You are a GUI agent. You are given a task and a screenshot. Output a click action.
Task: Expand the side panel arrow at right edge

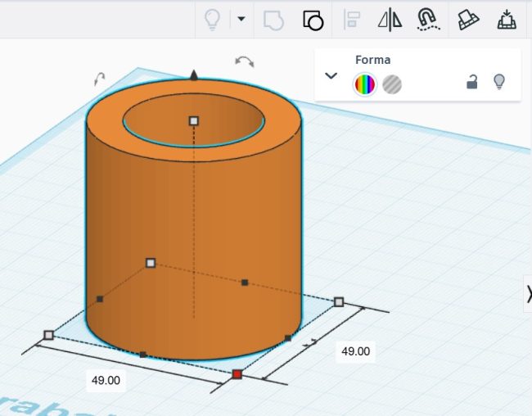tap(528, 294)
